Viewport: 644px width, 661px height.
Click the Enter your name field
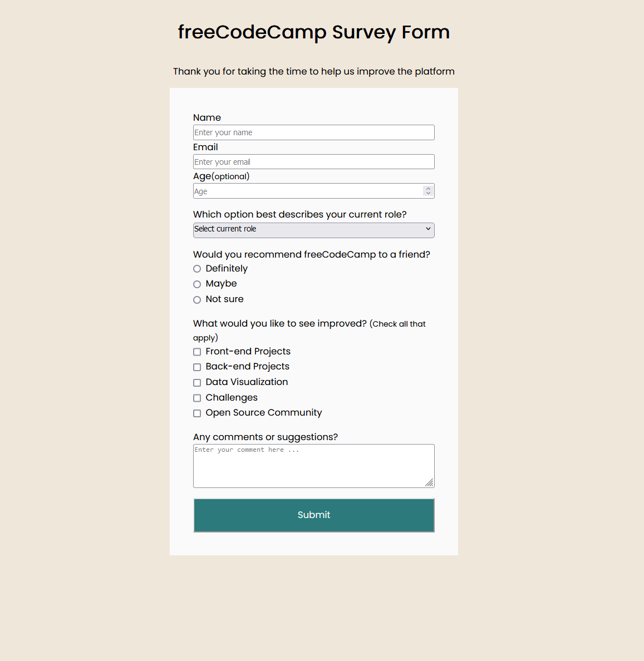[313, 132]
